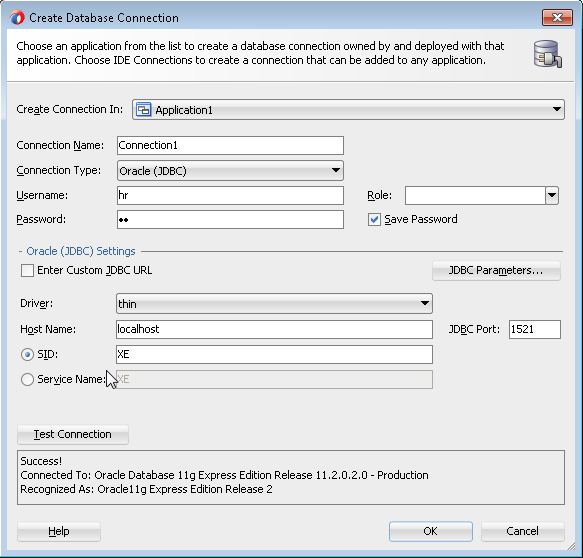Click the database connection icon at top right
This screenshot has width=583, height=558.
tap(548, 54)
